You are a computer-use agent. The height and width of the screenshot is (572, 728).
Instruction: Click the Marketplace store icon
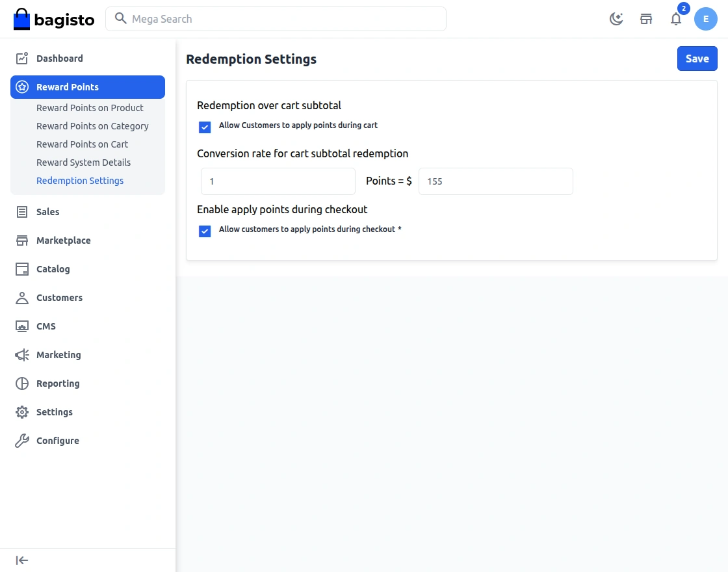tap(22, 240)
